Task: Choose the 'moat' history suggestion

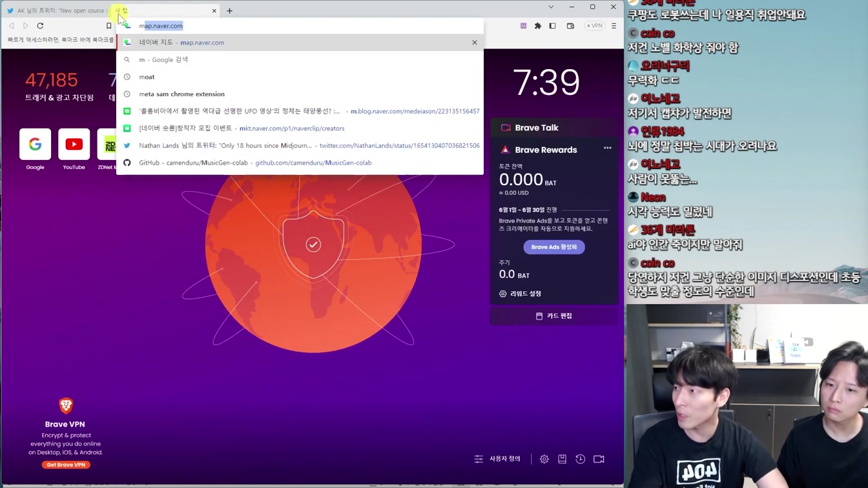Action: coord(300,77)
